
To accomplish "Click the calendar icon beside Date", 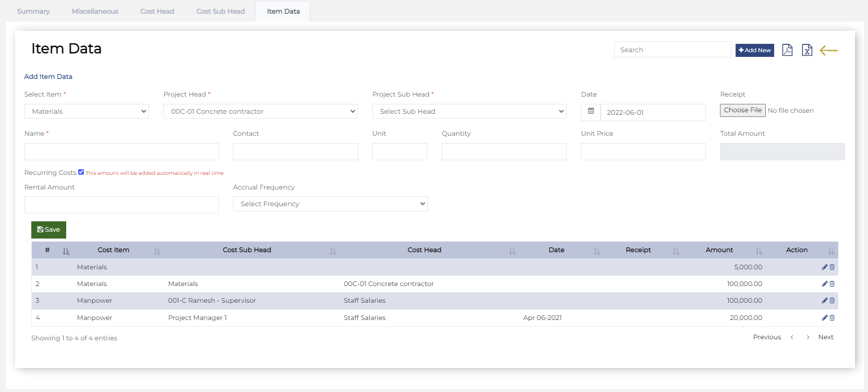I will (591, 111).
